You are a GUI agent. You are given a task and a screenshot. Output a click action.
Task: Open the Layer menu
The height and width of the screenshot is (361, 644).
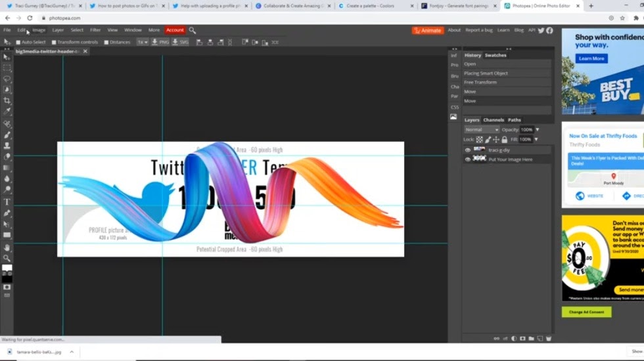click(58, 30)
